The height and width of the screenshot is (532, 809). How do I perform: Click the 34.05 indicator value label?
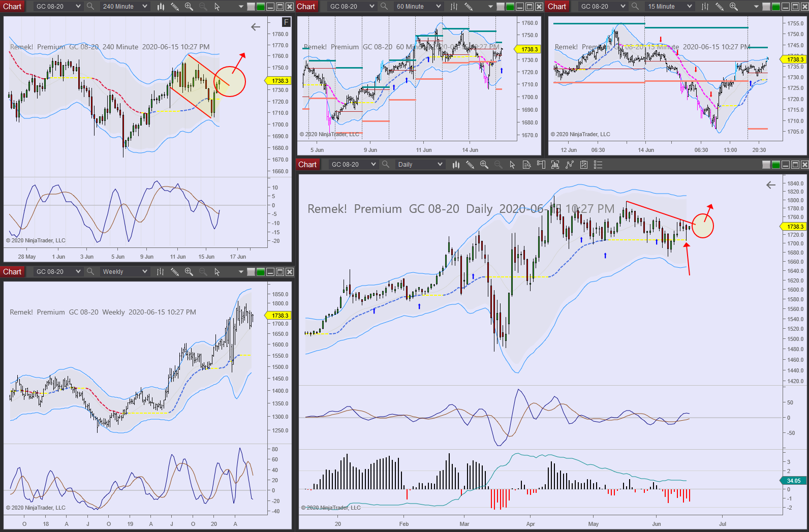pyautogui.click(x=793, y=481)
